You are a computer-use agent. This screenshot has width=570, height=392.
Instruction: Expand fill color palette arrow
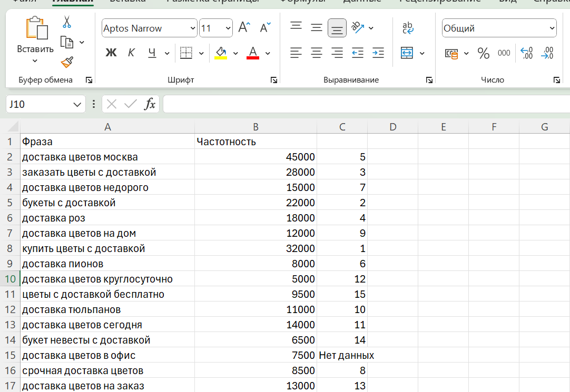(x=235, y=53)
